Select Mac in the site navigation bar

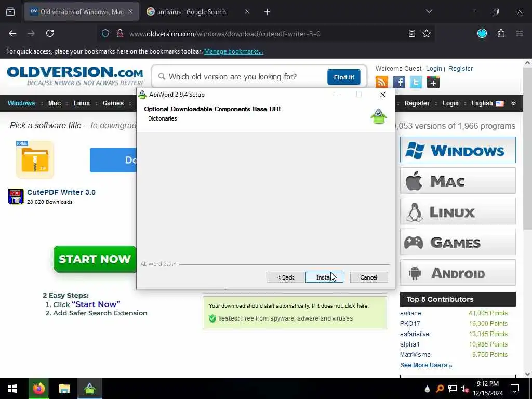pyautogui.click(x=54, y=103)
